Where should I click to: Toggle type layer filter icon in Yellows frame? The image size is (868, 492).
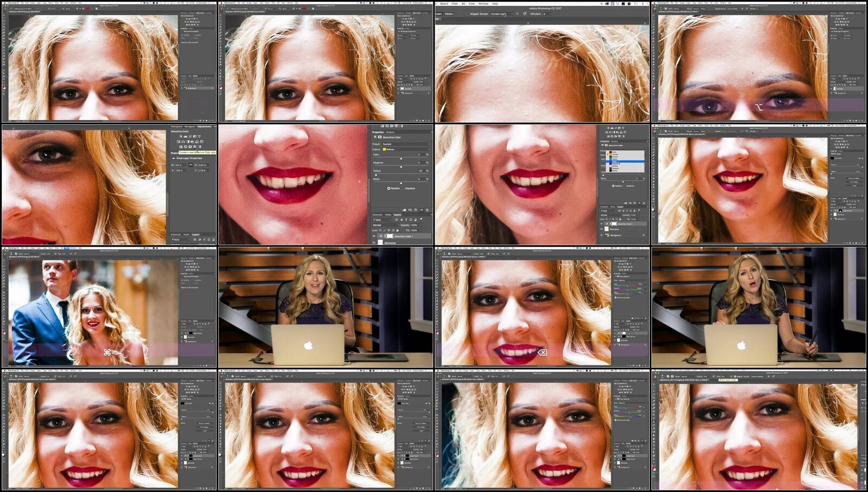406,219
